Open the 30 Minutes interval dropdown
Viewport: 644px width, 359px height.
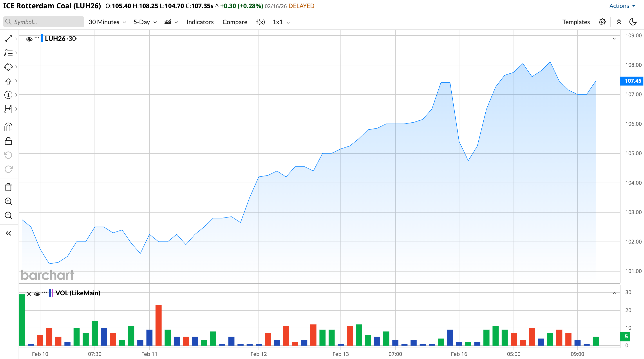107,22
